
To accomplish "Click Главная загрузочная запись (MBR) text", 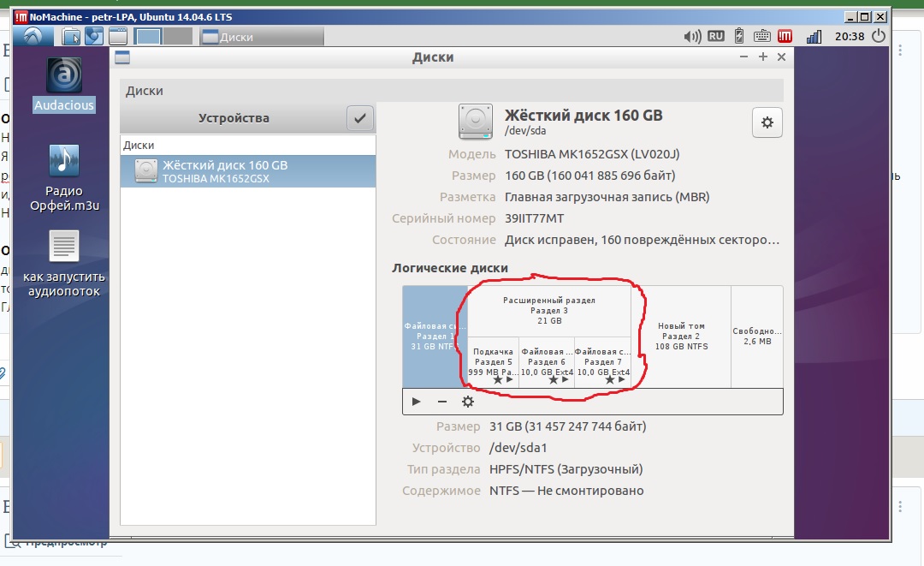I will (607, 197).
